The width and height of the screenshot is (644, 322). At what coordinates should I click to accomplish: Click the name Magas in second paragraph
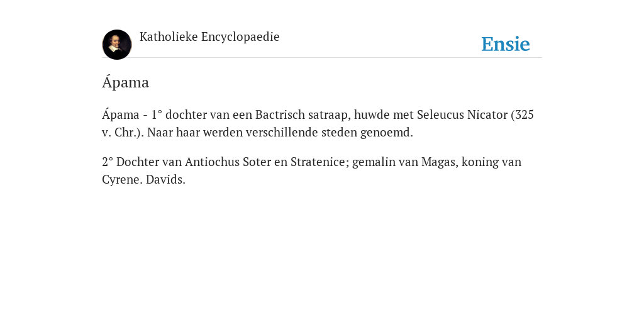440,163
